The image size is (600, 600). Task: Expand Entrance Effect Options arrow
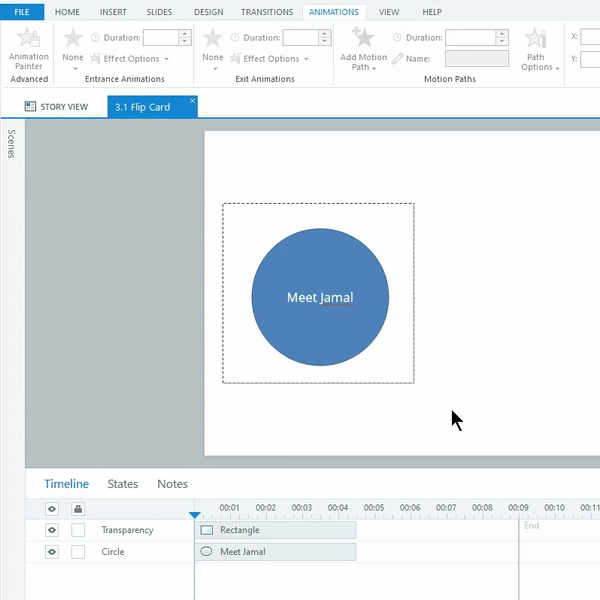[166, 59]
